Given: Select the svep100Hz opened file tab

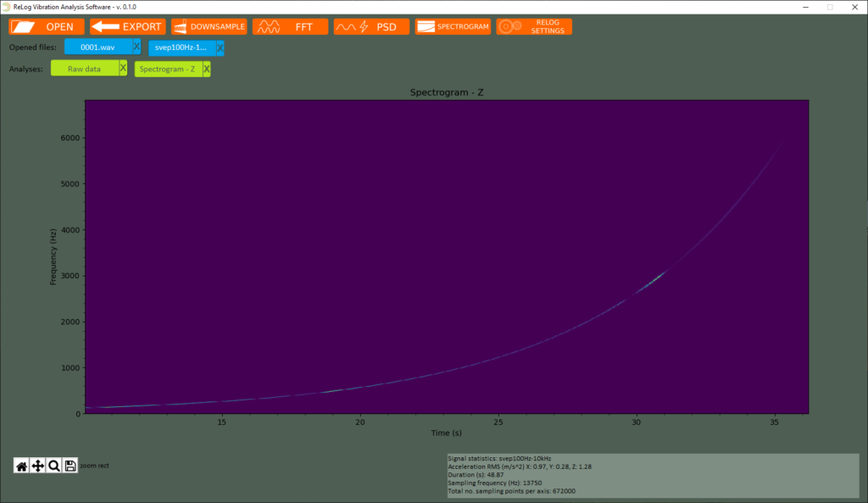Looking at the screenshot, I should 181,48.
